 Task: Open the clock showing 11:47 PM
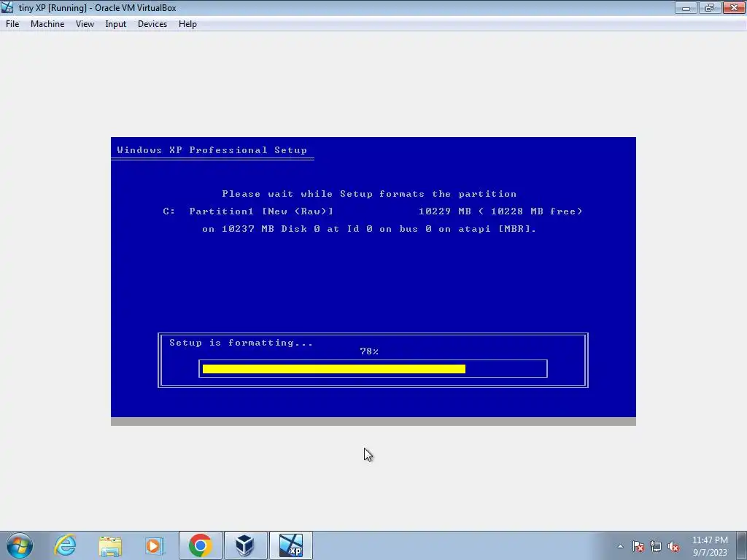click(x=710, y=546)
